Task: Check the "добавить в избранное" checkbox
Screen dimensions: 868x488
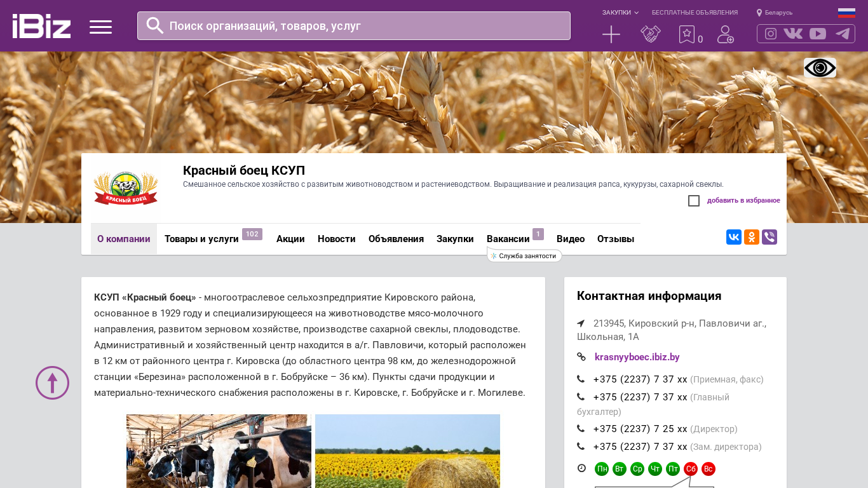Action: coord(694,201)
